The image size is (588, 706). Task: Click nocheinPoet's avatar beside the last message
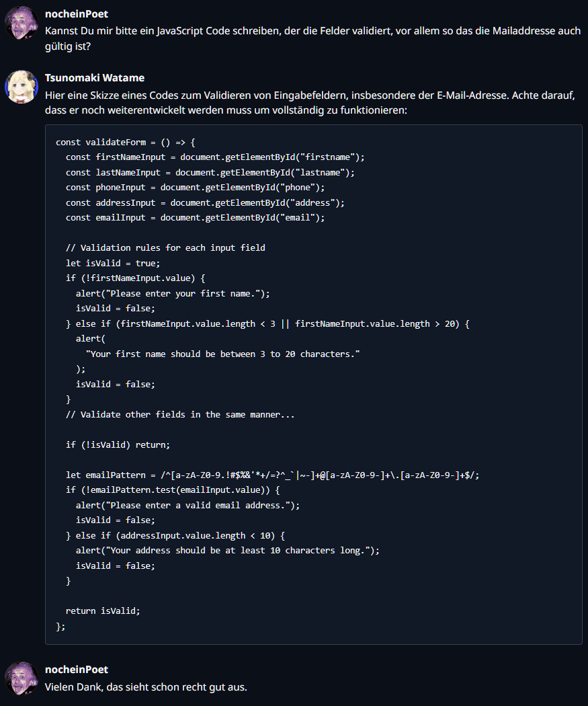[22, 678]
